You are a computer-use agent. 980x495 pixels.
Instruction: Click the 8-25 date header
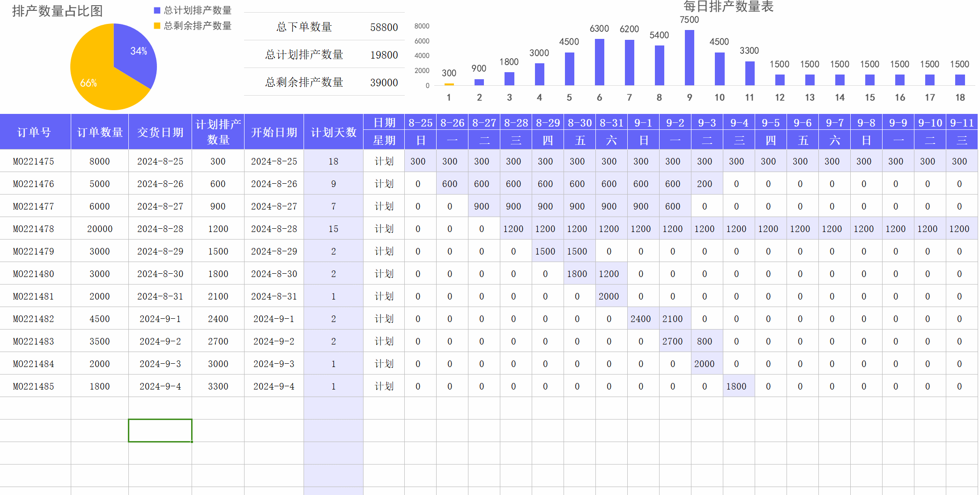pyautogui.click(x=420, y=123)
